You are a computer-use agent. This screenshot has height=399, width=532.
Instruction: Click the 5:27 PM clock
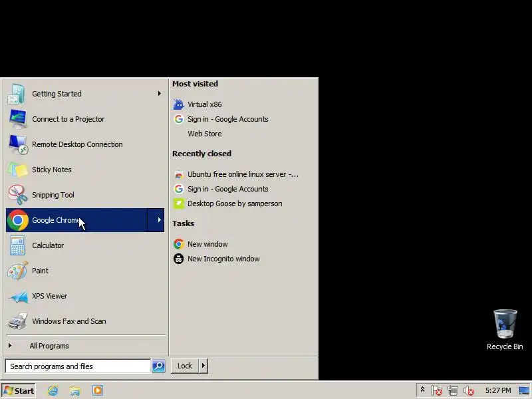(x=497, y=390)
